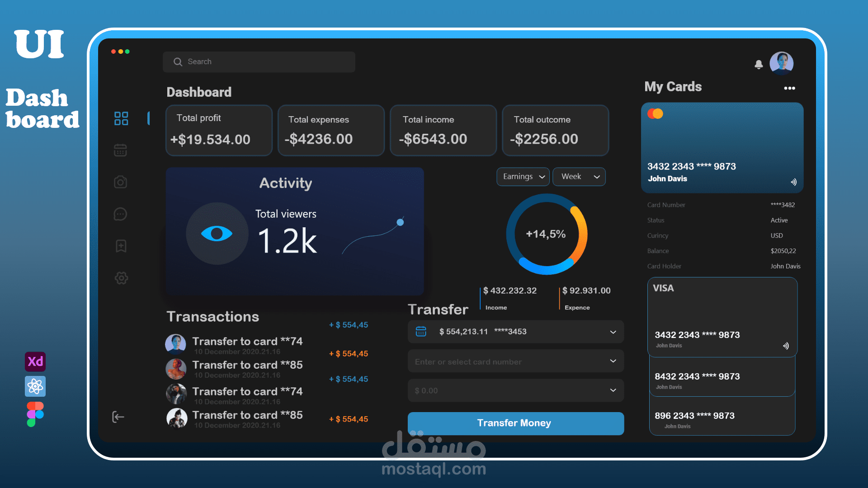Click the profile avatar at top right
Image resolution: width=868 pixels, height=488 pixels.
(x=782, y=63)
